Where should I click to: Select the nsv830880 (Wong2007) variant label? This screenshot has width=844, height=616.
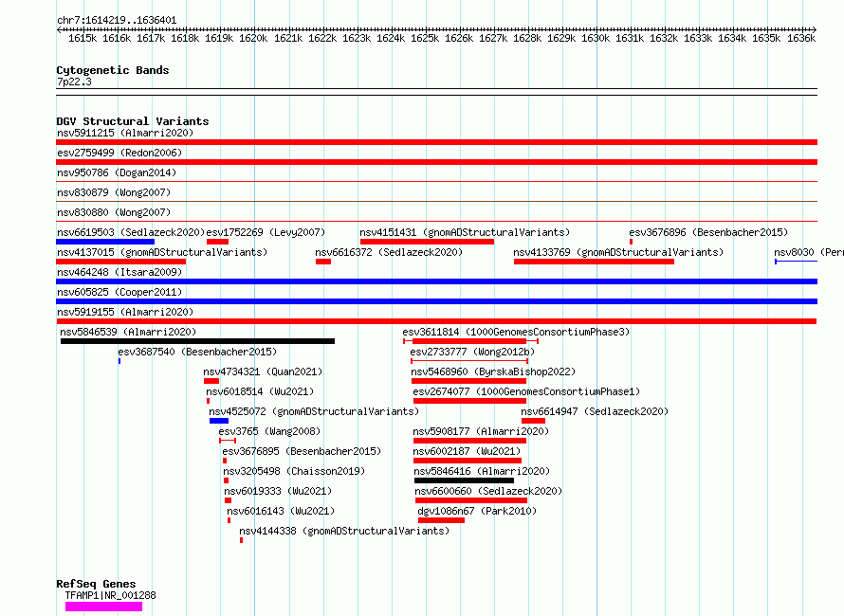point(114,212)
